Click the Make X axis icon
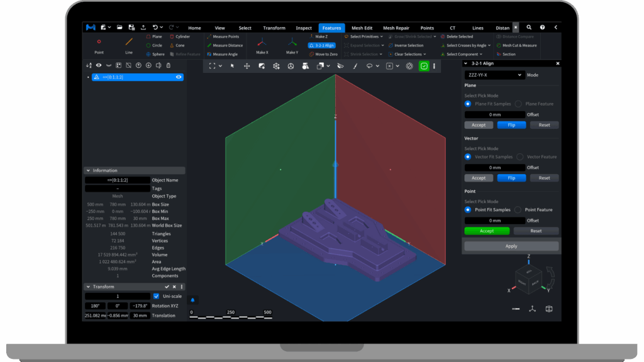 point(262,44)
